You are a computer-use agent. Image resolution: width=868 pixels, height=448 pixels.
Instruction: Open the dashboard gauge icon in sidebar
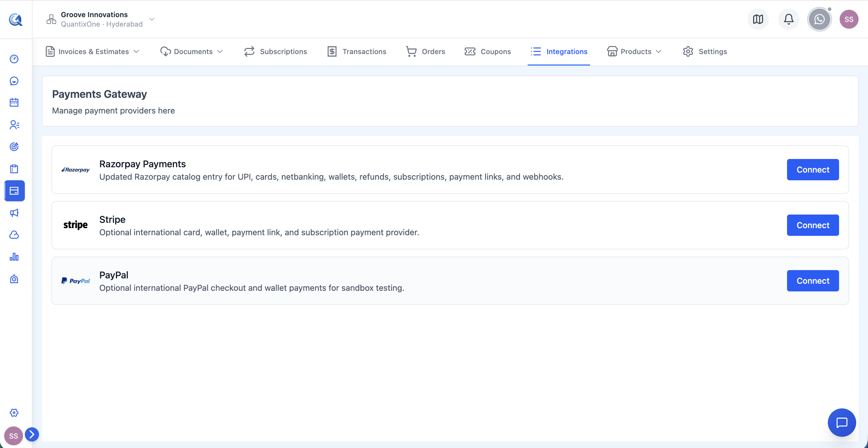[14, 59]
